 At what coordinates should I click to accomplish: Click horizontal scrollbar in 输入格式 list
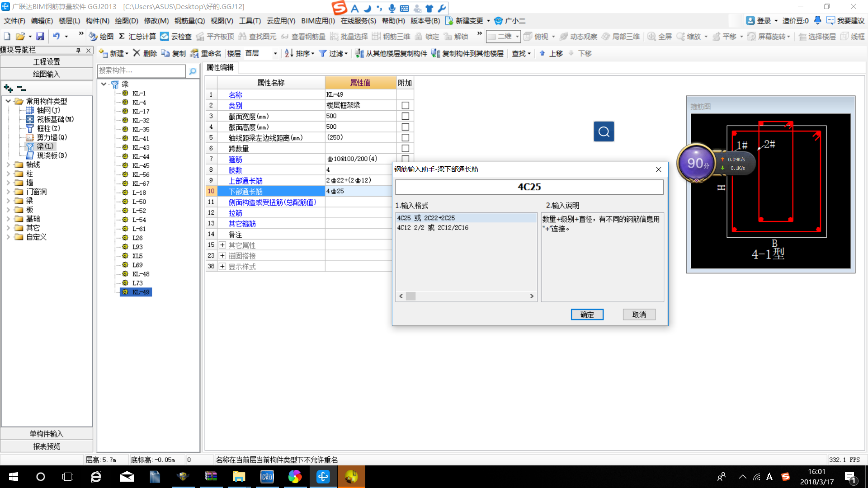pos(466,296)
